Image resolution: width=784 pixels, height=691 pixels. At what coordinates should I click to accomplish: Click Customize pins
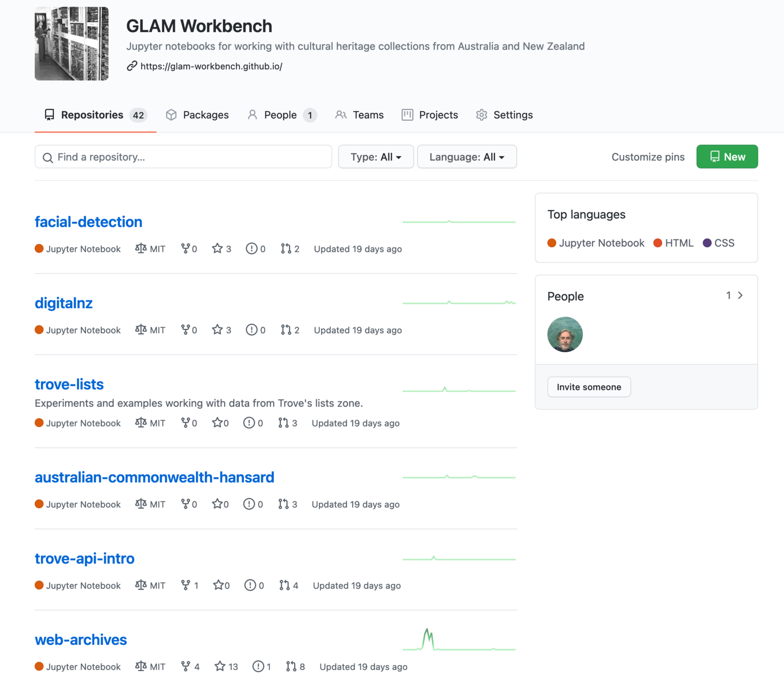[648, 157]
